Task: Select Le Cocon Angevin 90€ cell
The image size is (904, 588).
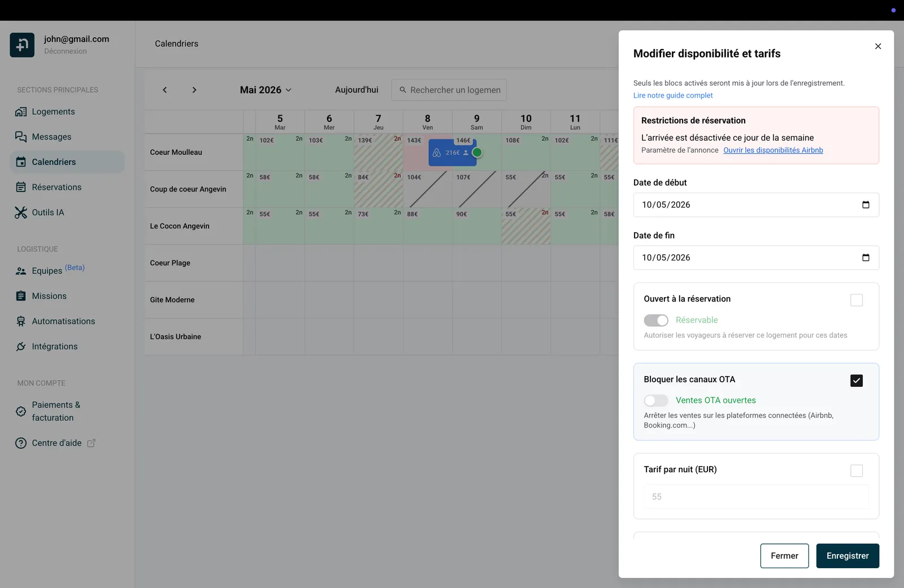Action: pyautogui.click(x=477, y=226)
